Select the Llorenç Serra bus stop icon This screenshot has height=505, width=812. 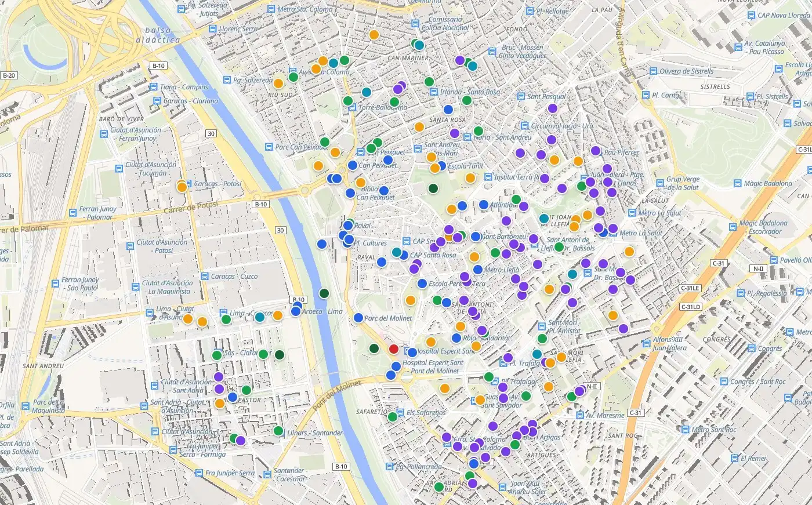click(x=212, y=29)
